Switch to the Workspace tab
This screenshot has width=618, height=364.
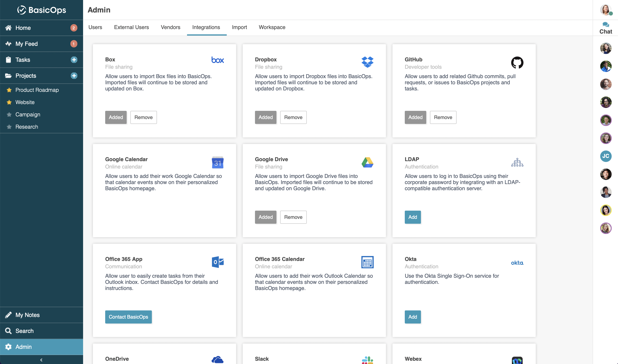272,27
